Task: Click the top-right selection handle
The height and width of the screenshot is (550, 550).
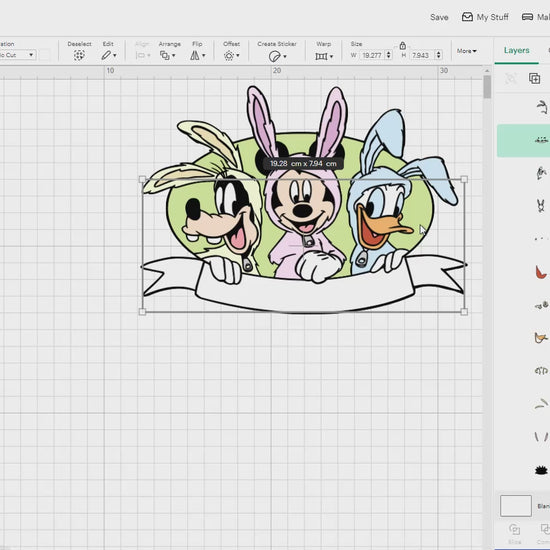Action: pos(464,179)
